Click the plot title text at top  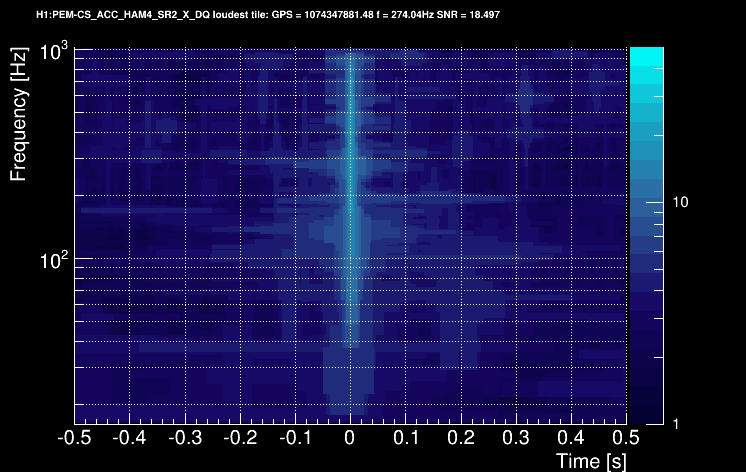point(268,15)
